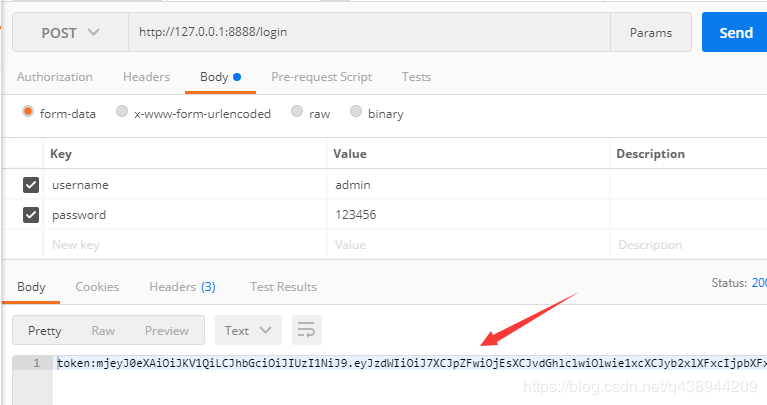This screenshot has height=405, width=767.
Task: Select the form-data radio option
Action: [x=28, y=112]
